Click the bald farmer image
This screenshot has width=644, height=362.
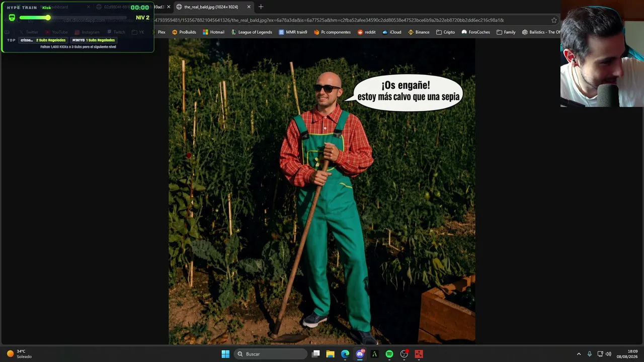(x=322, y=192)
